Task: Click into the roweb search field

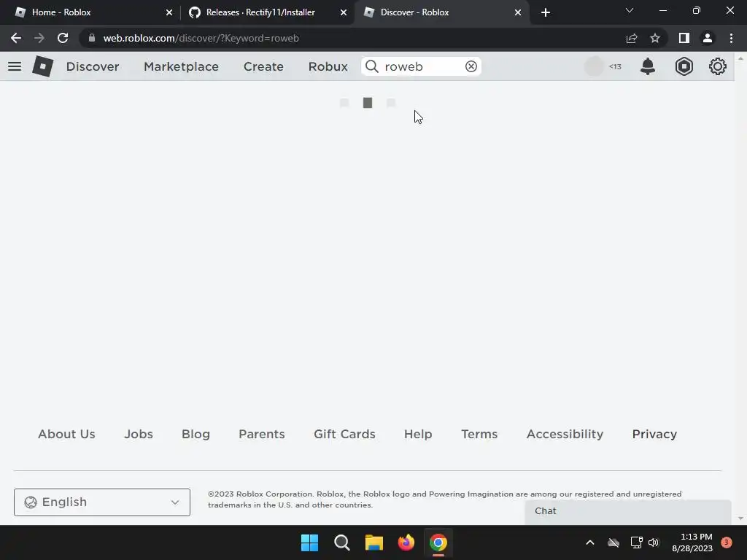Action: tap(422, 66)
